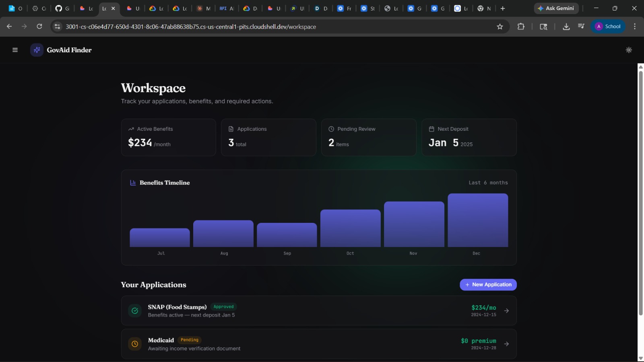
Task: Click the Next Deposit calendar icon
Action: 431,129
